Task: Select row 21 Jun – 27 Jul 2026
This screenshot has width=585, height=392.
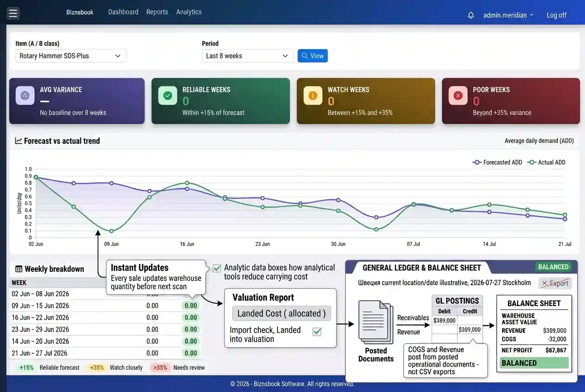Action: 106,353
